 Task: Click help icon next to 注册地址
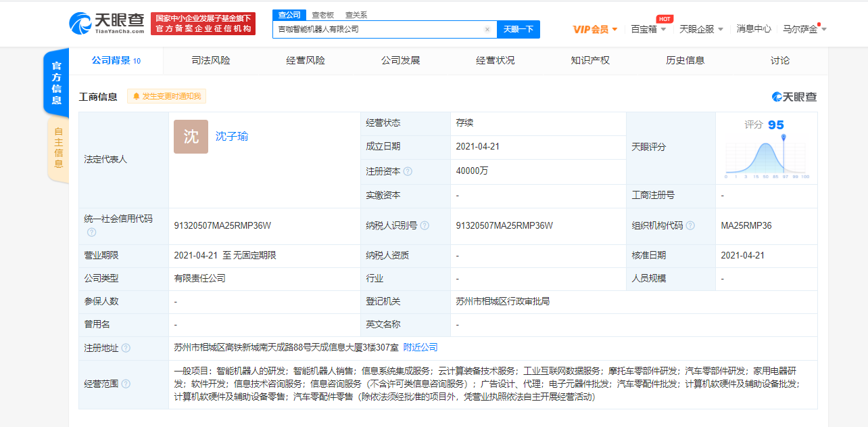pos(126,348)
